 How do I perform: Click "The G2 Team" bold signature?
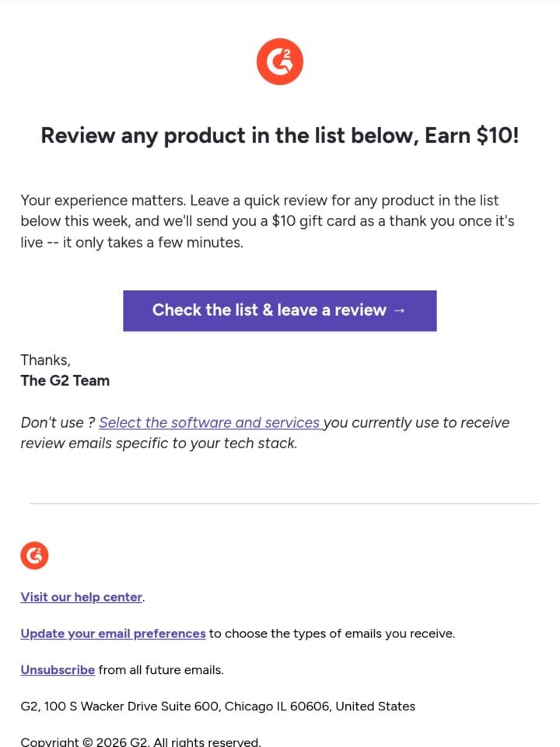click(65, 381)
